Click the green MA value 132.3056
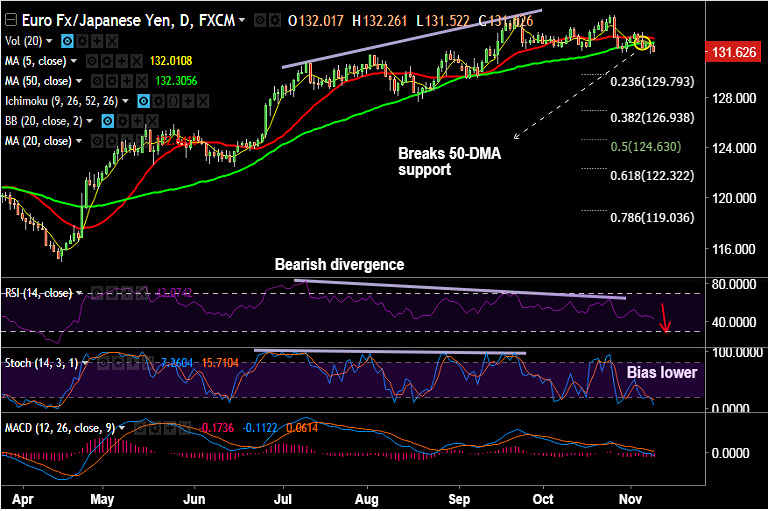The width and height of the screenshot is (768, 511). point(176,81)
